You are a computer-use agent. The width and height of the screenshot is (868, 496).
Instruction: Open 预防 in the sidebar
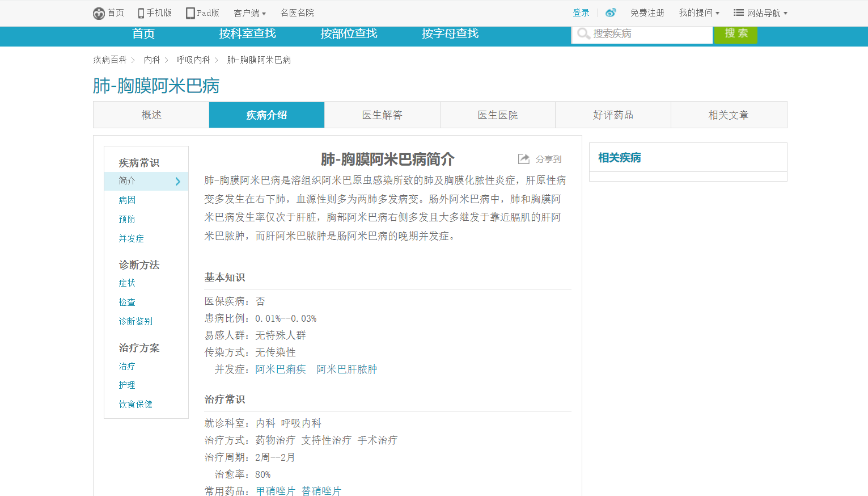click(x=127, y=219)
